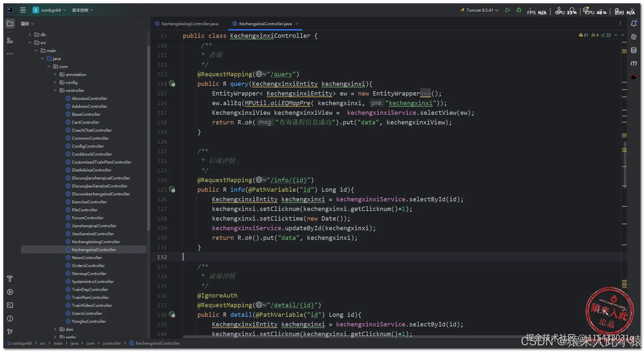Click the controller breadcrumb in status bar
The image size is (644, 352).
(111, 343)
